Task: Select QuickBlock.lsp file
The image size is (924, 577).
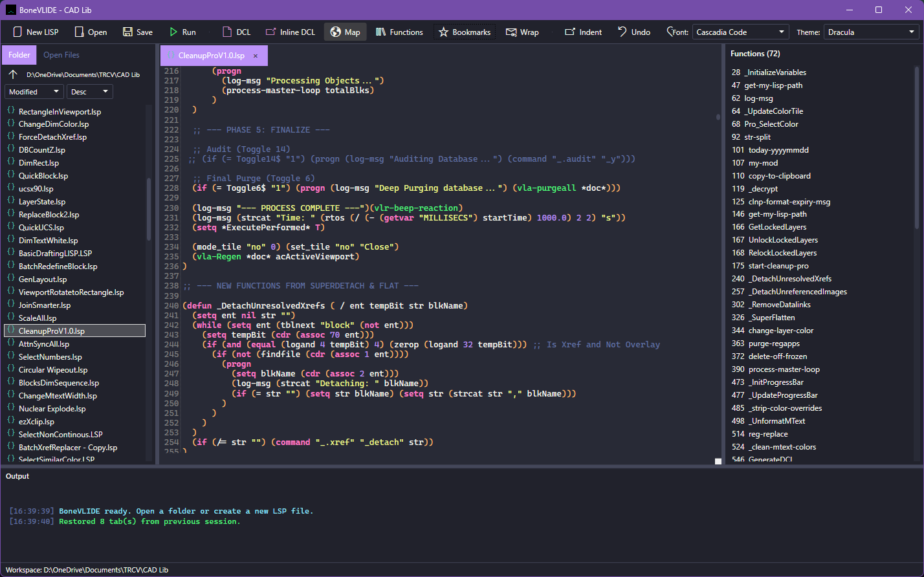Action: [43, 176]
